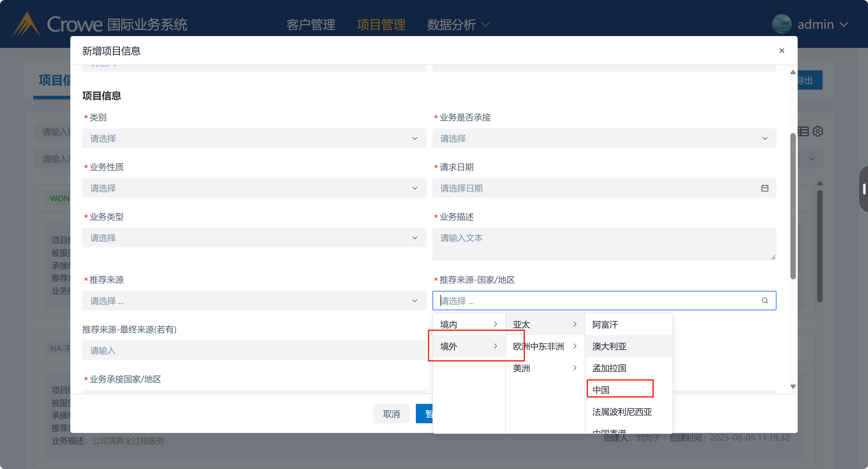Click the calendar icon in 请求日期 field

[765, 188]
